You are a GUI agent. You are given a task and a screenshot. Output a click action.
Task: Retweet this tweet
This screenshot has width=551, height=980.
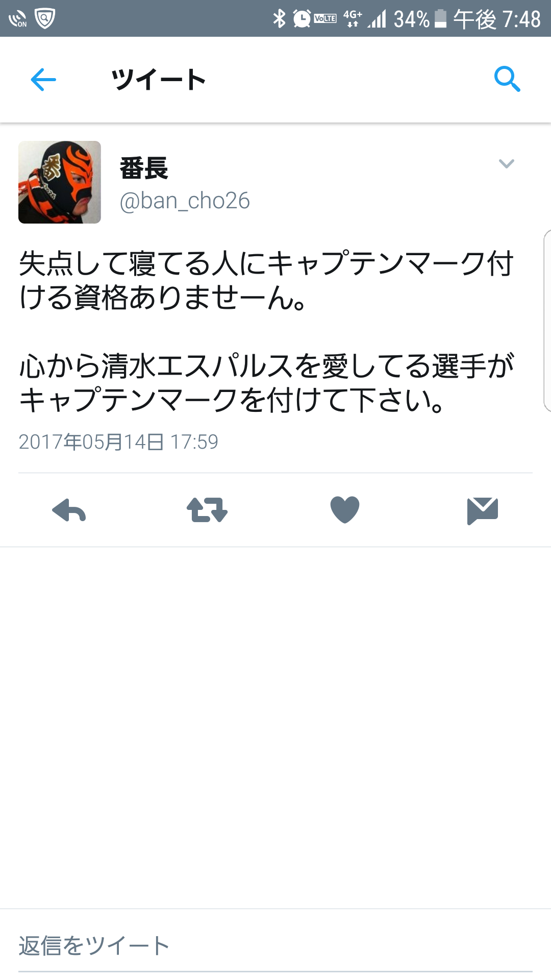[x=207, y=510]
